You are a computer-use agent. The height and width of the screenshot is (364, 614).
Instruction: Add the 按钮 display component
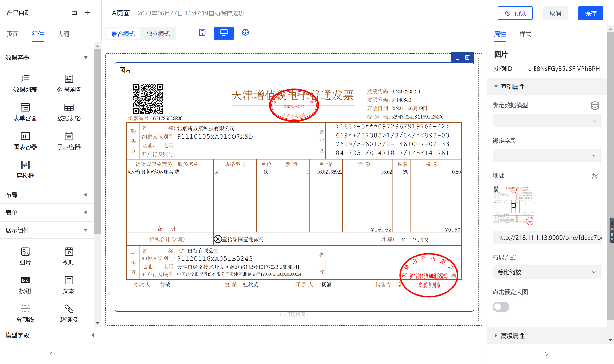tap(25, 285)
